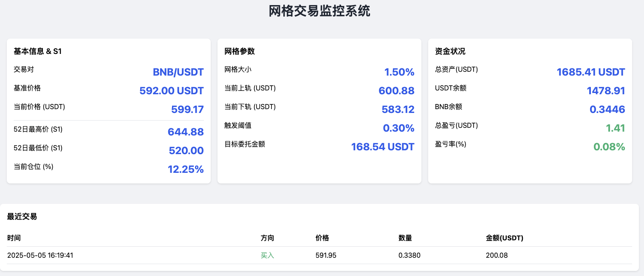Click the green 买入 direction cell
This screenshot has width=644, height=276.
tap(268, 255)
